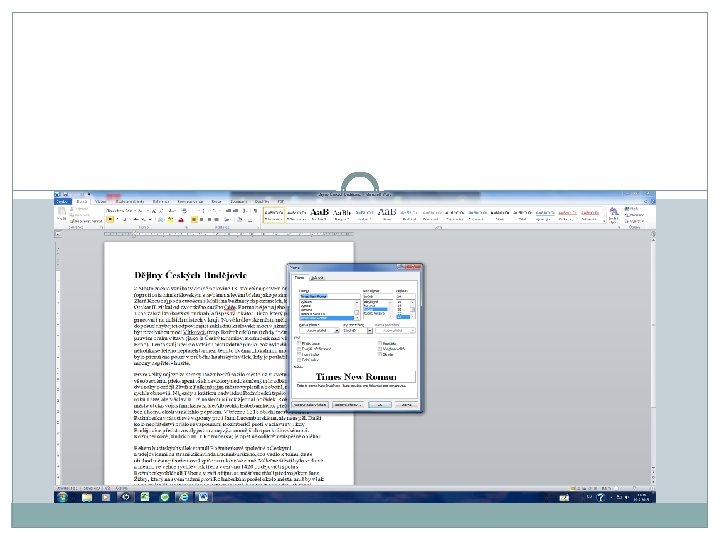This screenshot has height=540, width=720.
Task: Click the Borders icon in Paragraph group
Action: point(250,219)
